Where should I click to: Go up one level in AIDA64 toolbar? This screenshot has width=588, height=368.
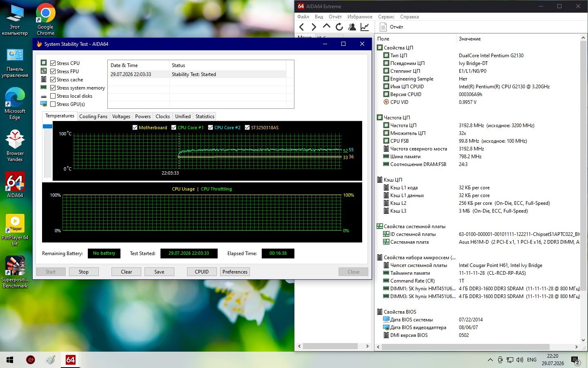click(326, 26)
